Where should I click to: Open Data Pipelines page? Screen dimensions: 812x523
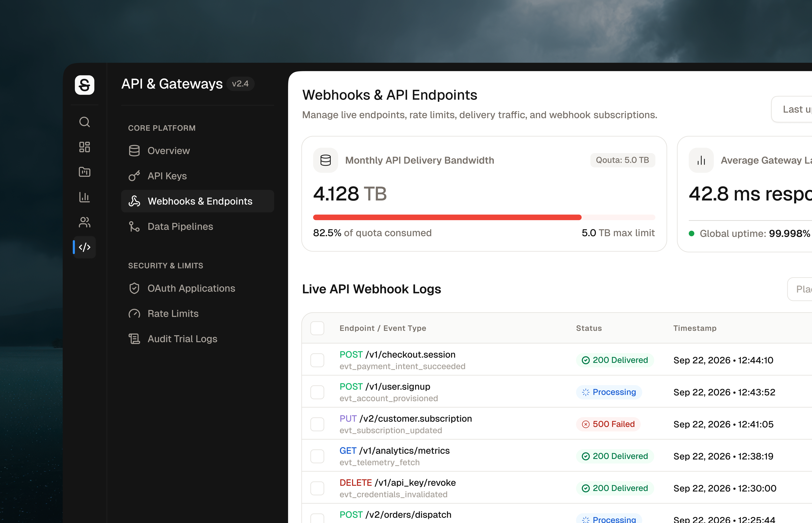coord(198,226)
